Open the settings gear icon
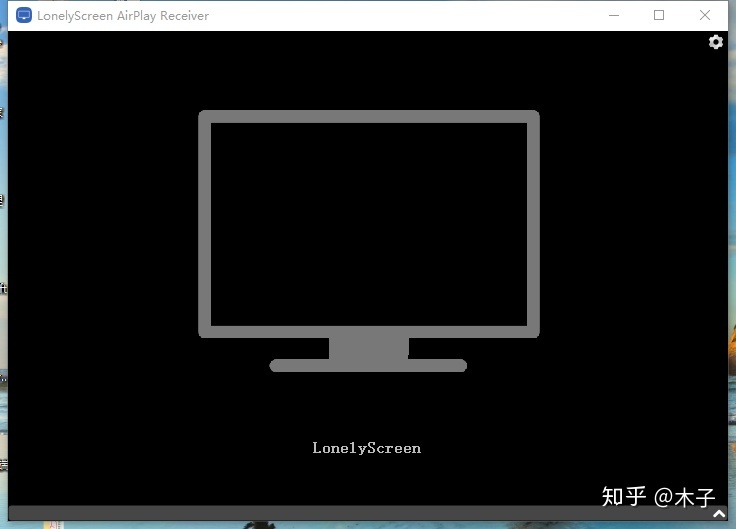 pos(715,42)
